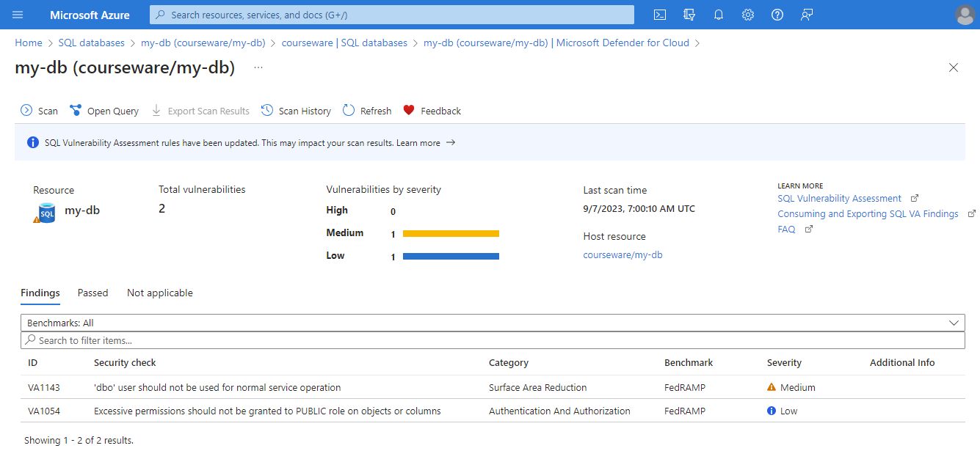Close the my-db vulnerability blade

(954, 67)
